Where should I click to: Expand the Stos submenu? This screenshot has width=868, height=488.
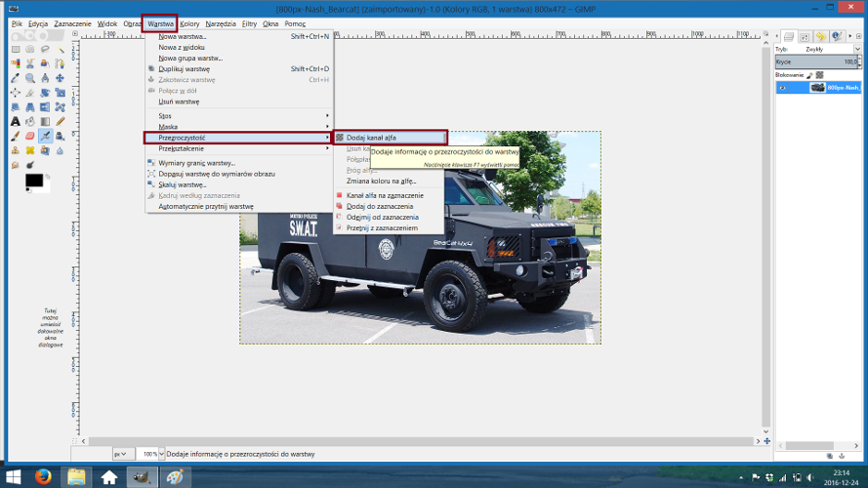tap(239, 115)
